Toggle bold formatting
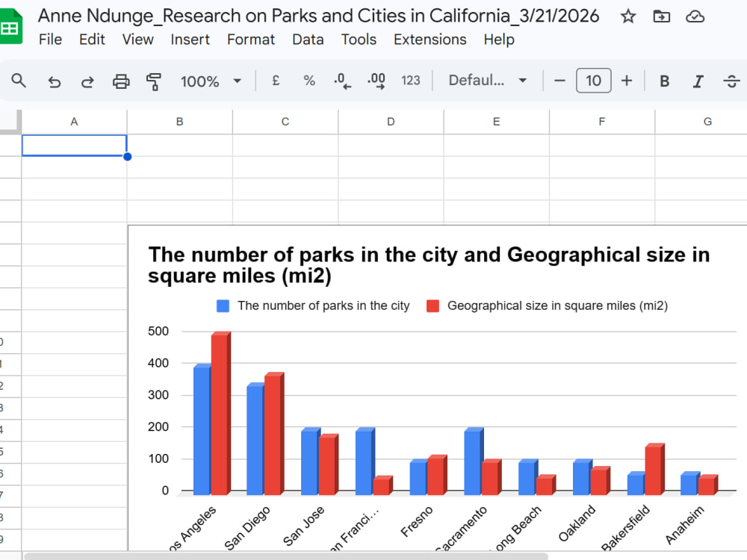Viewport: 747px width, 560px height. click(664, 81)
